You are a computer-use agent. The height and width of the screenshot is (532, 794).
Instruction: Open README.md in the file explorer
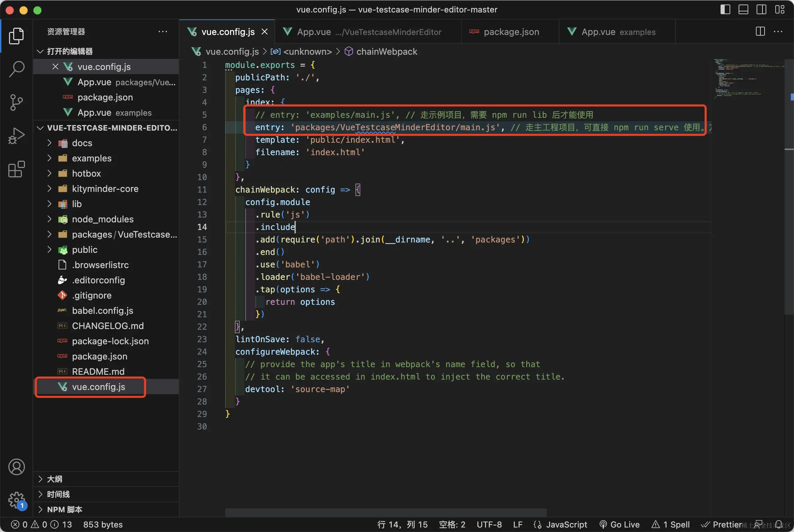click(x=98, y=372)
